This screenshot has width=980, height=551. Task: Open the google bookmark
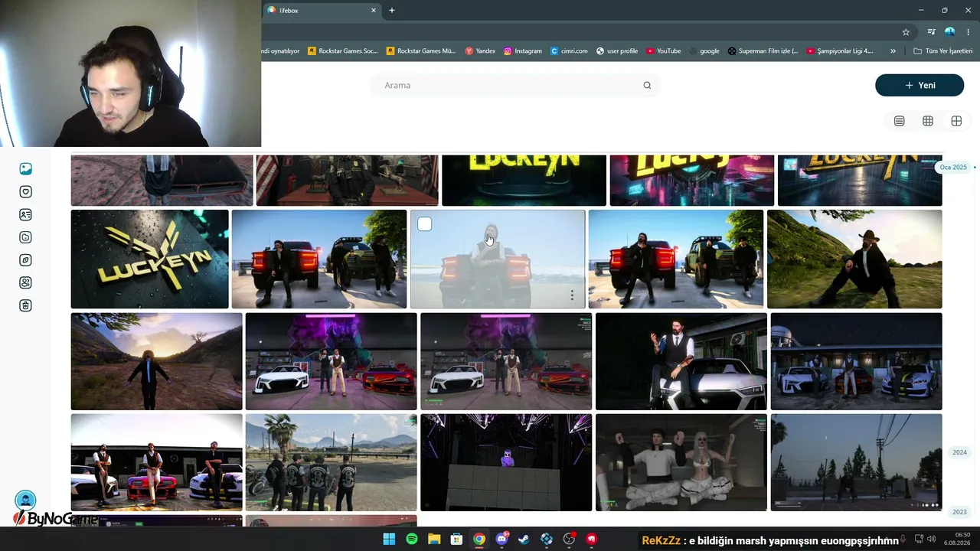[704, 51]
